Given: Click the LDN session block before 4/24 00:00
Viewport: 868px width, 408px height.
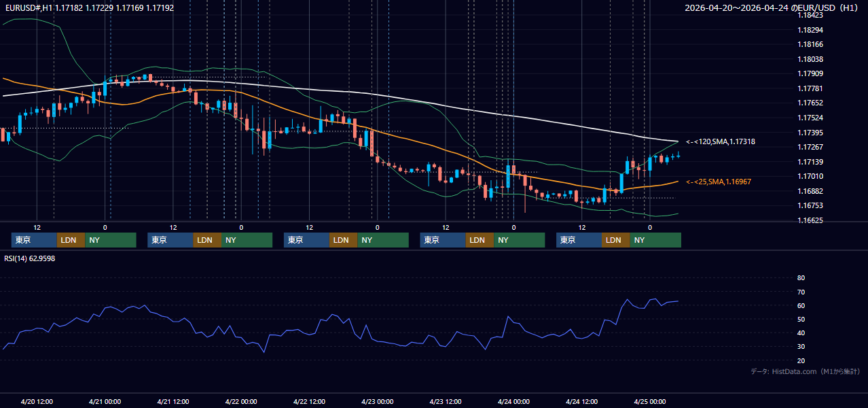Looking at the screenshot, I should click(480, 240).
